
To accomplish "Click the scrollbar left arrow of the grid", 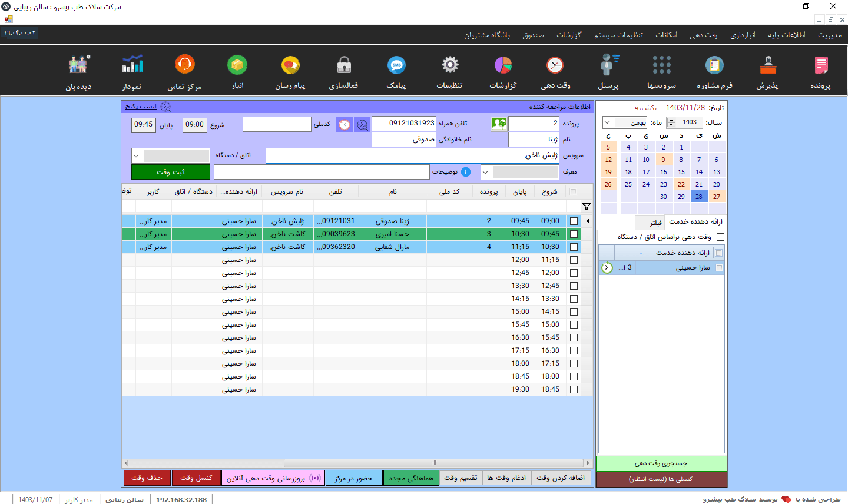I will (125, 463).
